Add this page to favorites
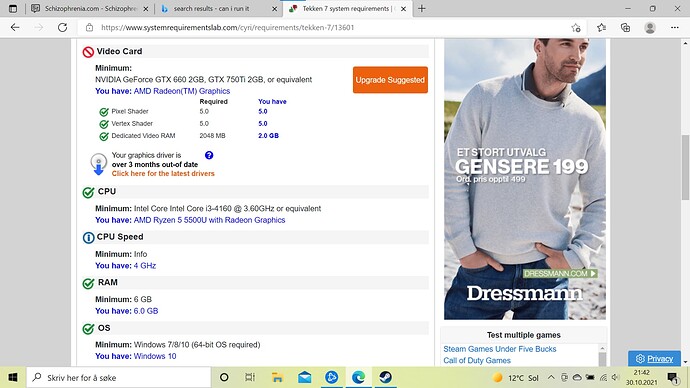 [x=576, y=28]
